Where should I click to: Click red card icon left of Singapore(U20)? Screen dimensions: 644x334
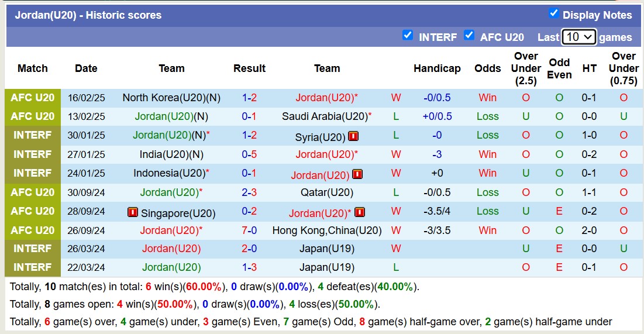point(133,212)
